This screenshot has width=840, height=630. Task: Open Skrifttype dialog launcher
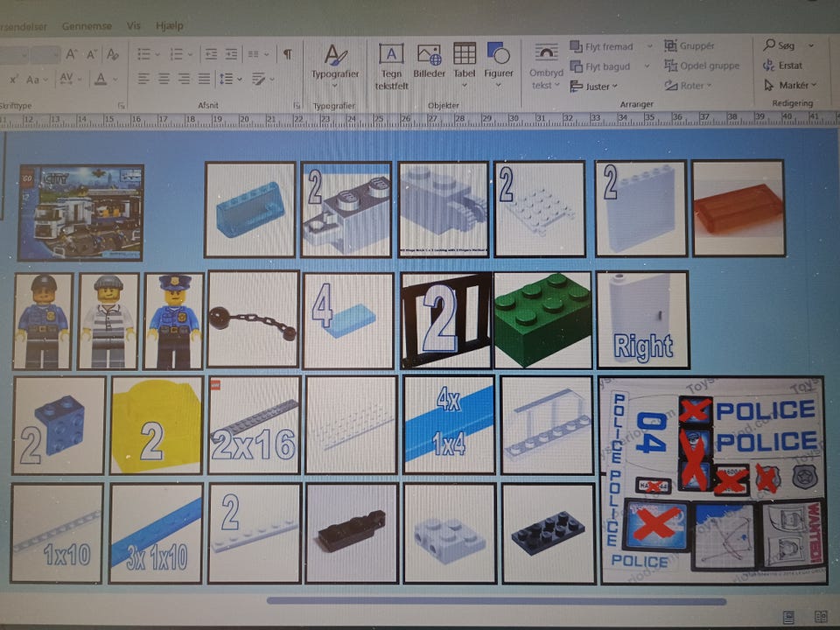(x=121, y=106)
